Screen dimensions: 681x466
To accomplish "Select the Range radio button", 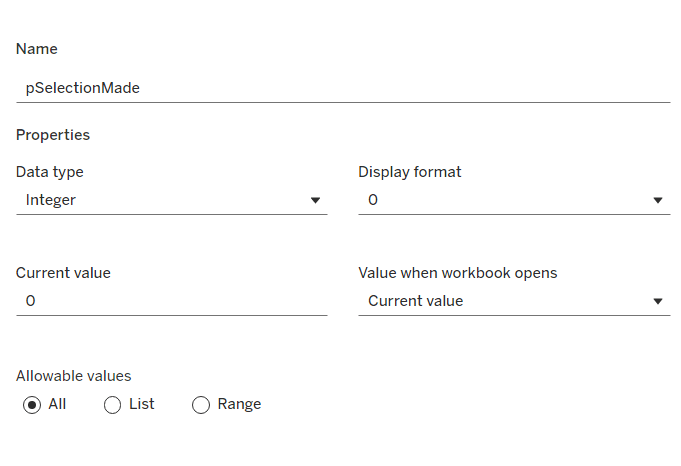I will tap(201, 405).
